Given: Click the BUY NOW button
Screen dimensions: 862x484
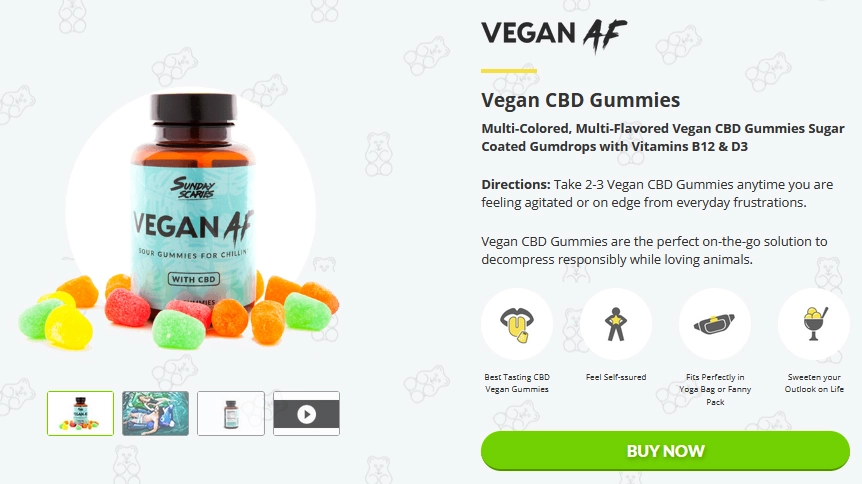Looking at the screenshot, I should point(665,451).
